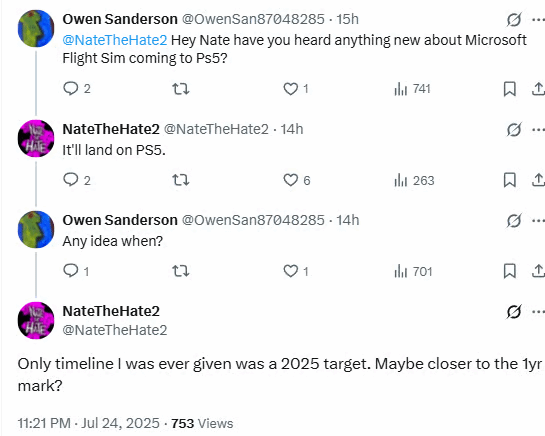
Task: Open the @NateTheHate2 mention link
Action: click(x=115, y=40)
